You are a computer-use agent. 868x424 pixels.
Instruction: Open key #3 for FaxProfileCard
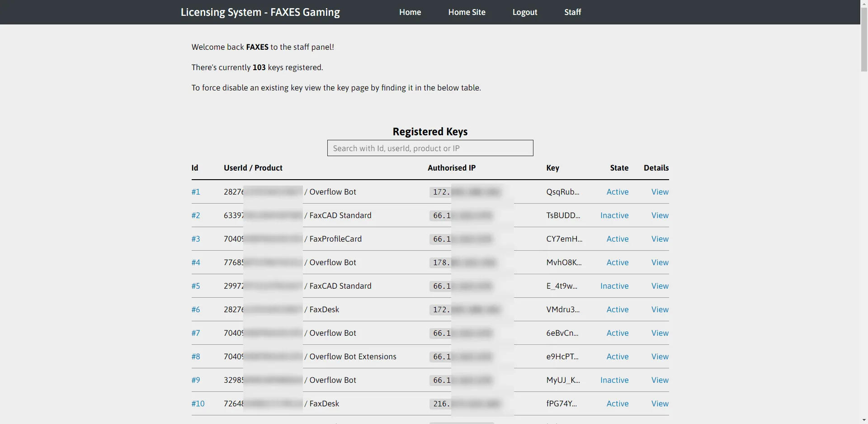tap(196, 239)
